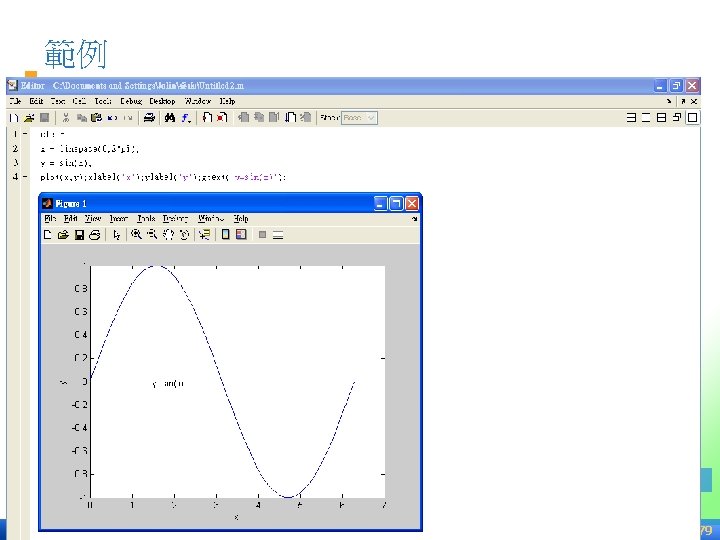Open the Stack combo box in the Editor
Viewport: 720px width, 540px height.
click(359, 118)
